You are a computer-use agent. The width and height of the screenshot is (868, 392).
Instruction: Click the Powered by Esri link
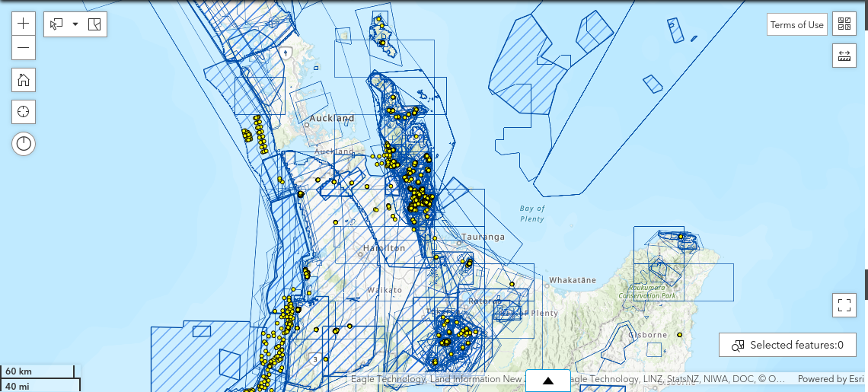click(x=829, y=379)
